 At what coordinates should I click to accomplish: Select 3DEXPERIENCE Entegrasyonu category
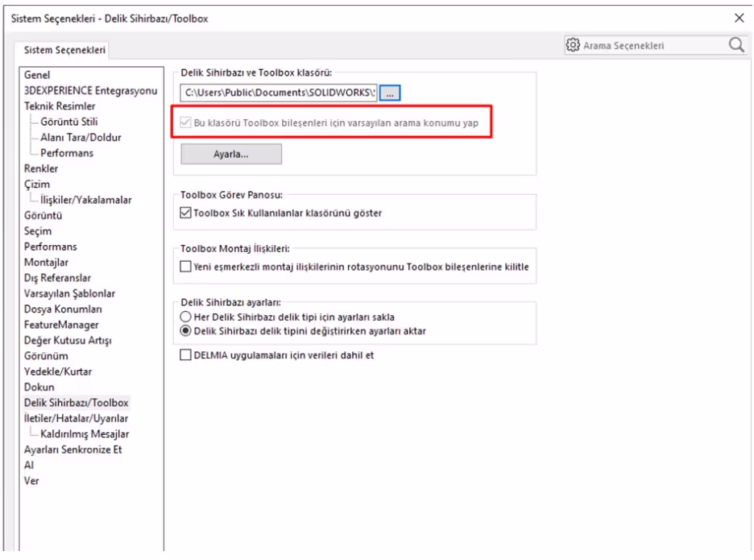pos(90,90)
